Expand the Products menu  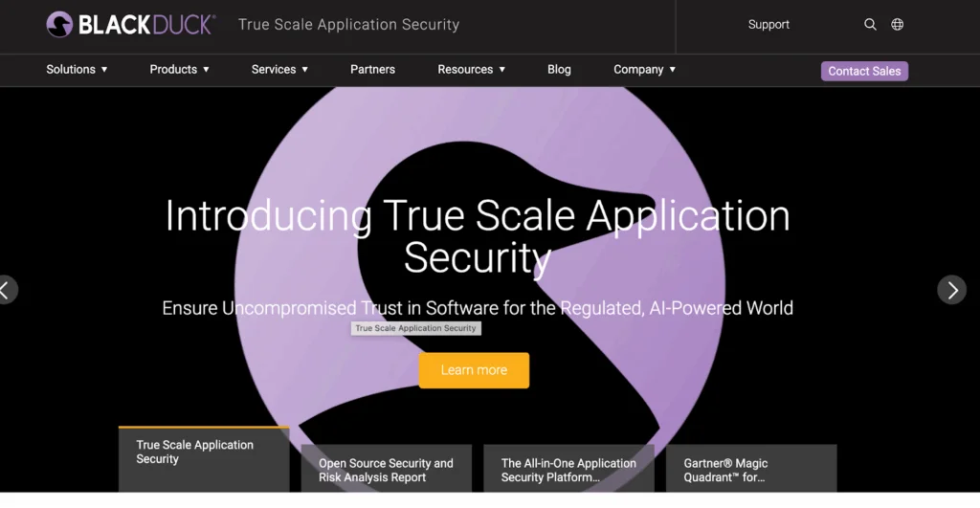[179, 69]
